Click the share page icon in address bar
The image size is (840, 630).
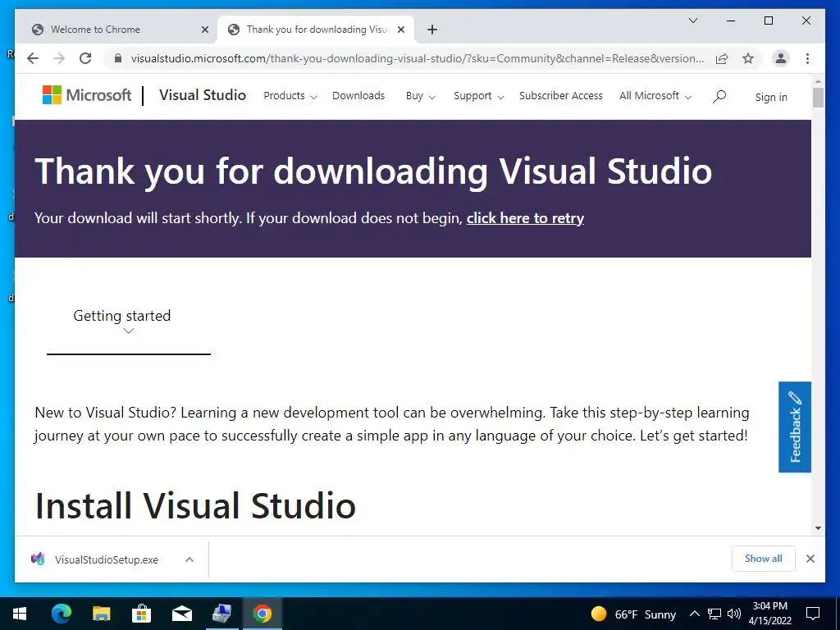point(722,58)
